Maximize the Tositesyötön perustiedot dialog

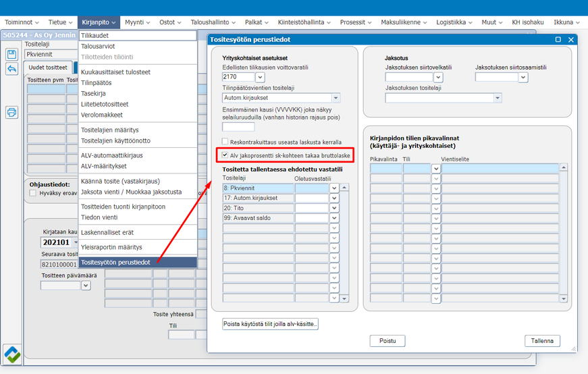coord(558,40)
